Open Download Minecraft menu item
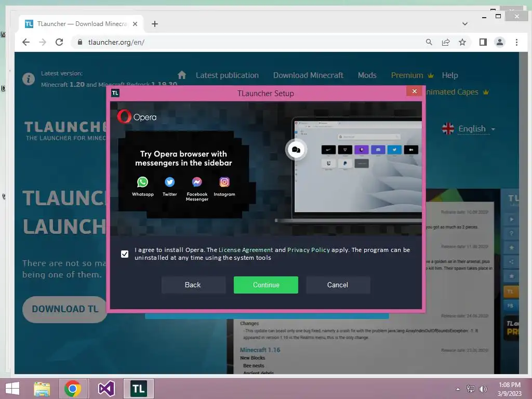The width and height of the screenshot is (532, 399). [x=308, y=75]
